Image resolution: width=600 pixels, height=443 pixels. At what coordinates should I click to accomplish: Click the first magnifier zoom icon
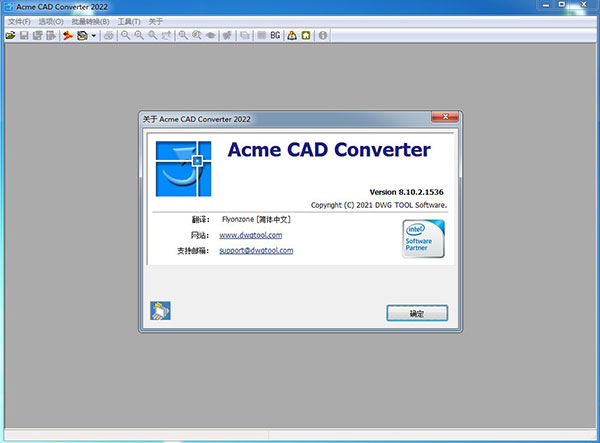[x=125, y=35]
